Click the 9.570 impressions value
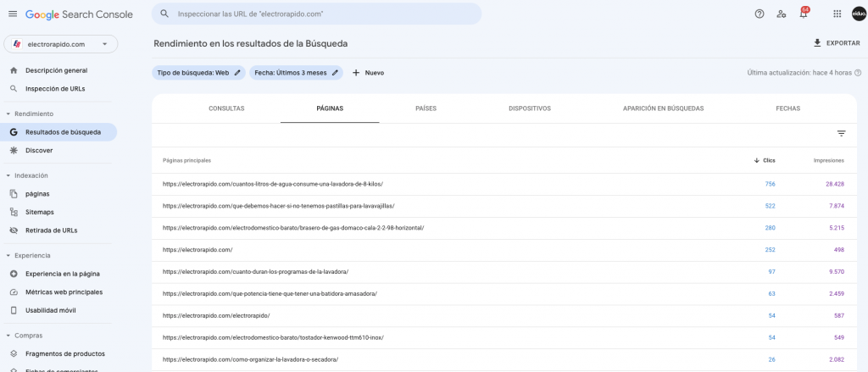 [x=837, y=272]
